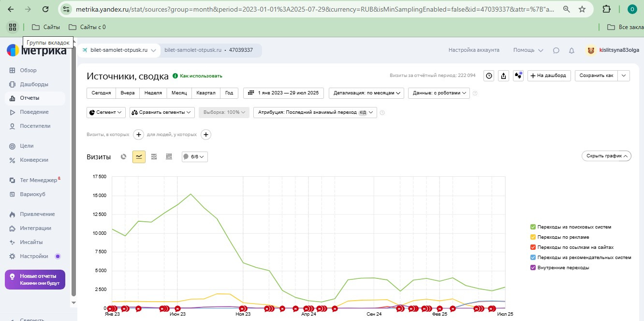Click the help icon next to Данные
This screenshot has height=321, width=644.
[x=475, y=93]
